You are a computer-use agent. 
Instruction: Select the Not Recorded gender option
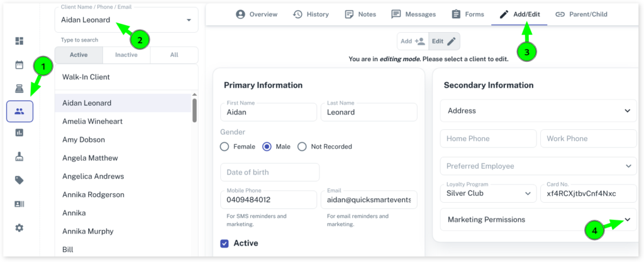(x=302, y=147)
